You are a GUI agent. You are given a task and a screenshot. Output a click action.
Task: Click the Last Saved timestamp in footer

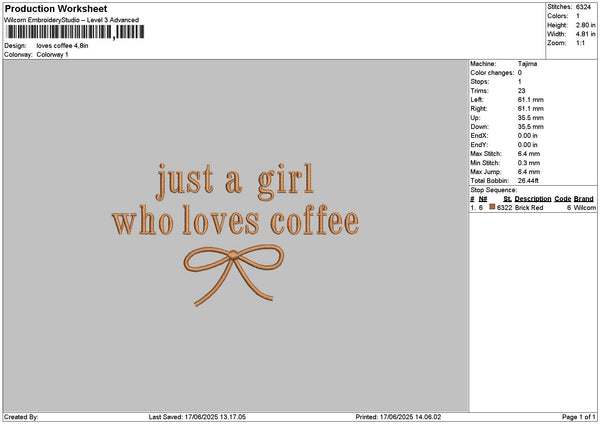215,417
